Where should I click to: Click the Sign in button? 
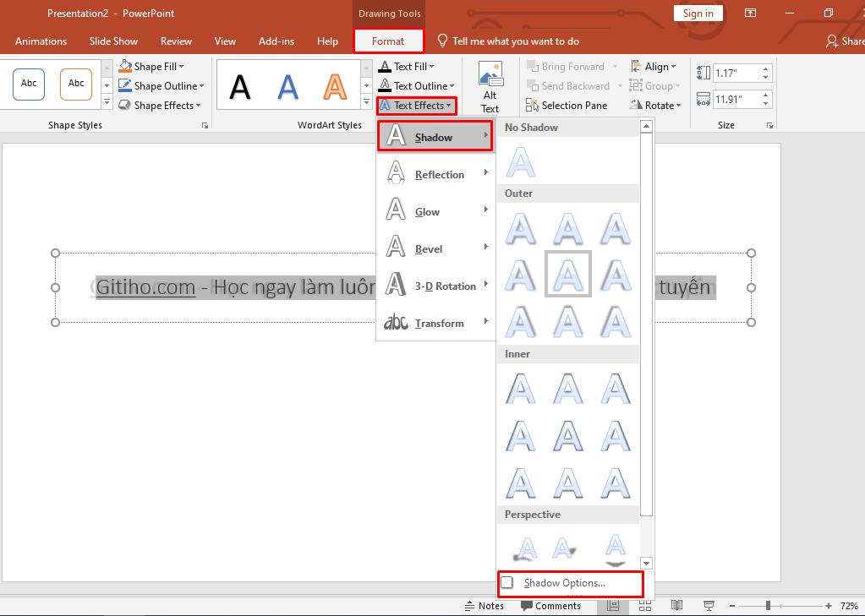click(x=698, y=14)
